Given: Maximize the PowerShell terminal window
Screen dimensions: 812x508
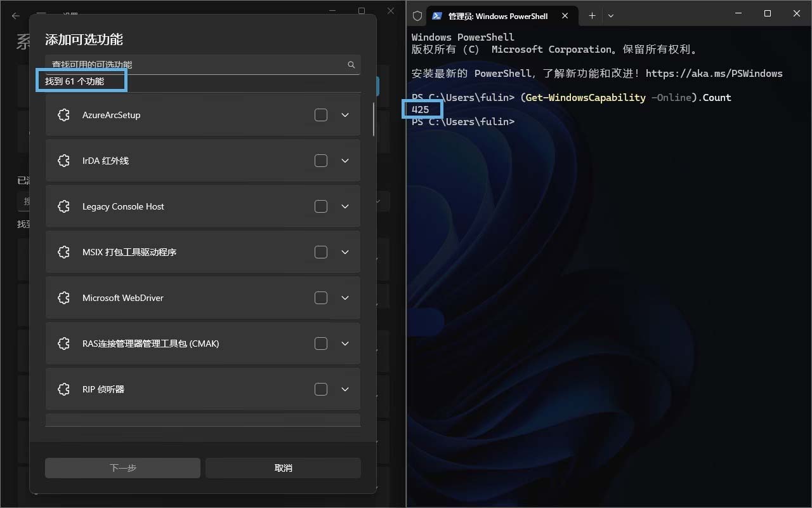Looking at the screenshot, I should (x=768, y=13).
